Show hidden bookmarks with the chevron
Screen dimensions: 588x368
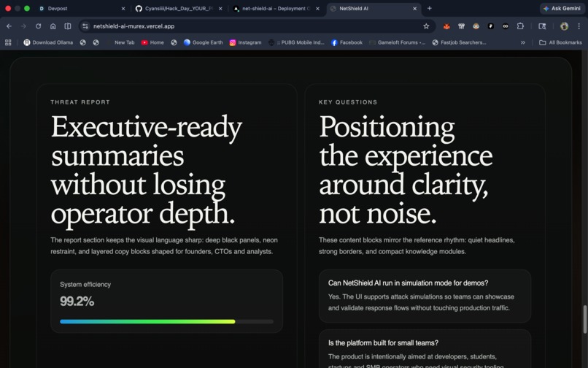(x=523, y=42)
